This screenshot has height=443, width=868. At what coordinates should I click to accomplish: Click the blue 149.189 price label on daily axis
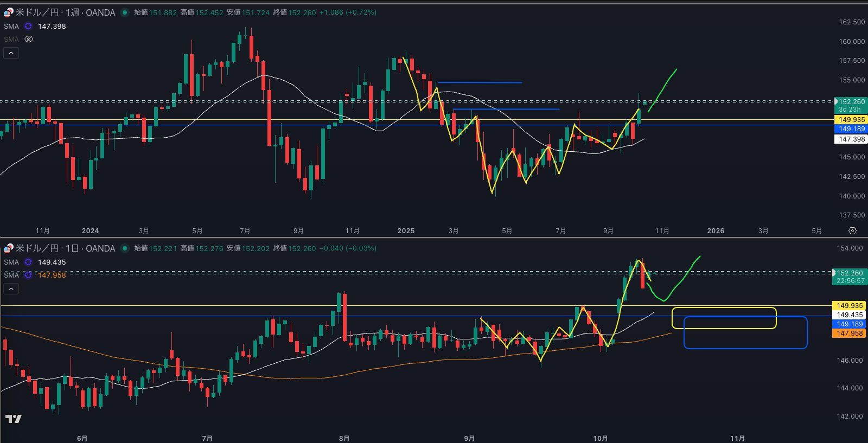coord(849,324)
